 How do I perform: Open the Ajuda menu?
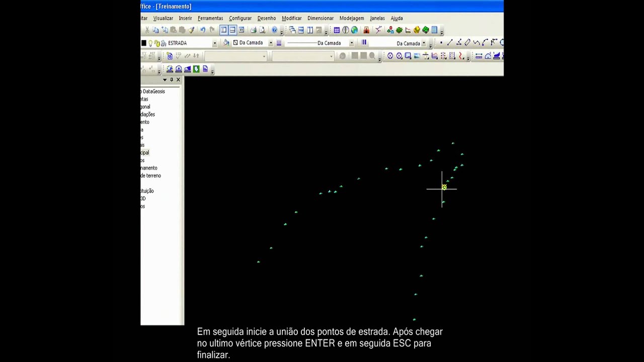tap(396, 18)
